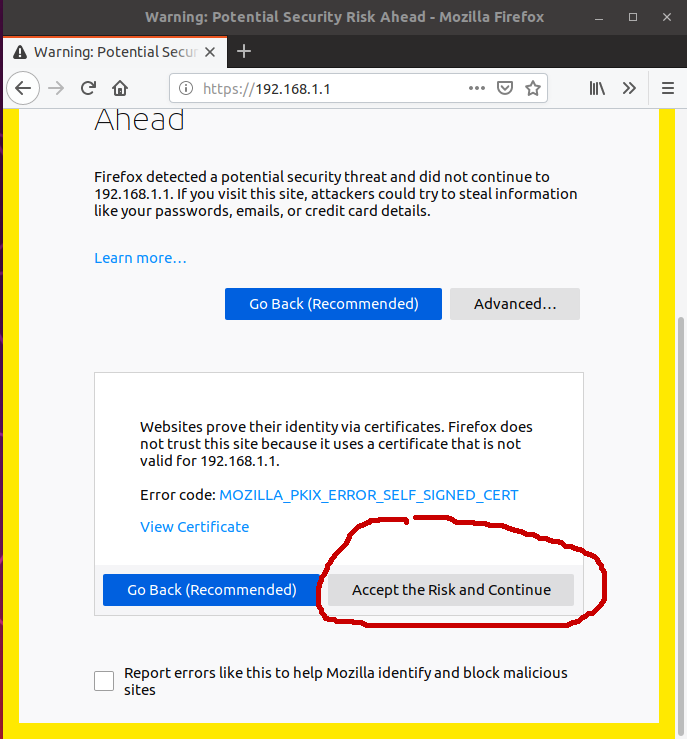
Task: Bookmark this page with the star
Action: 533,88
